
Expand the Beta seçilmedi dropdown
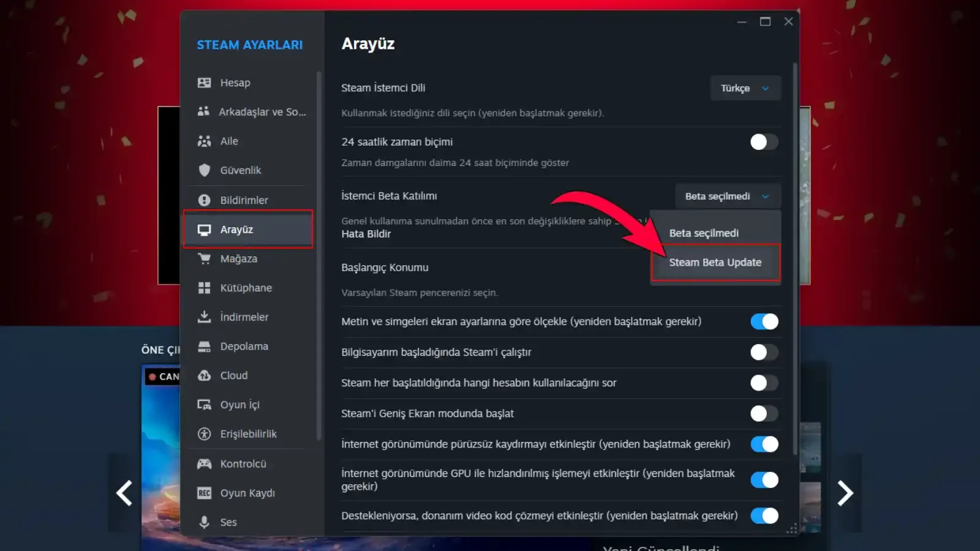pyautogui.click(x=726, y=196)
